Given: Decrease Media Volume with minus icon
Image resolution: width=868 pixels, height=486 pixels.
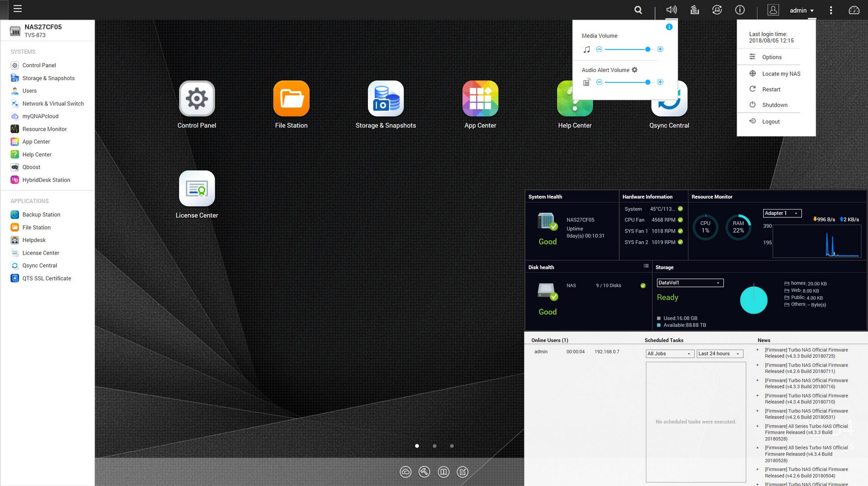Looking at the screenshot, I should pos(599,49).
